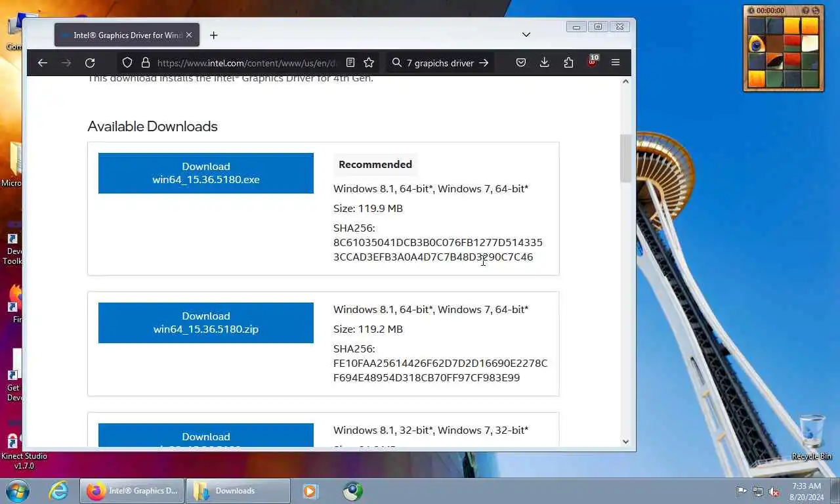The image size is (840, 504).
Task: Reload the Intel driver page
Action: (x=90, y=63)
